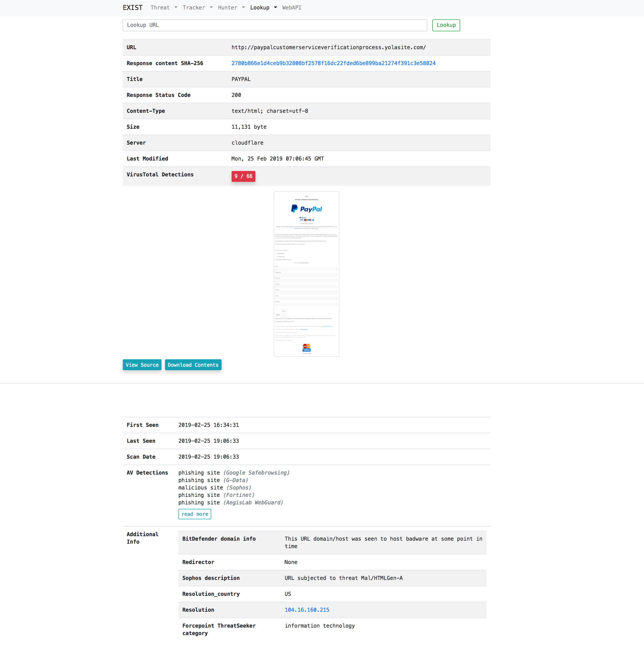The width and height of the screenshot is (644, 645).
Task: Click the Hunter menu caret icon
Action: [243, 7]
